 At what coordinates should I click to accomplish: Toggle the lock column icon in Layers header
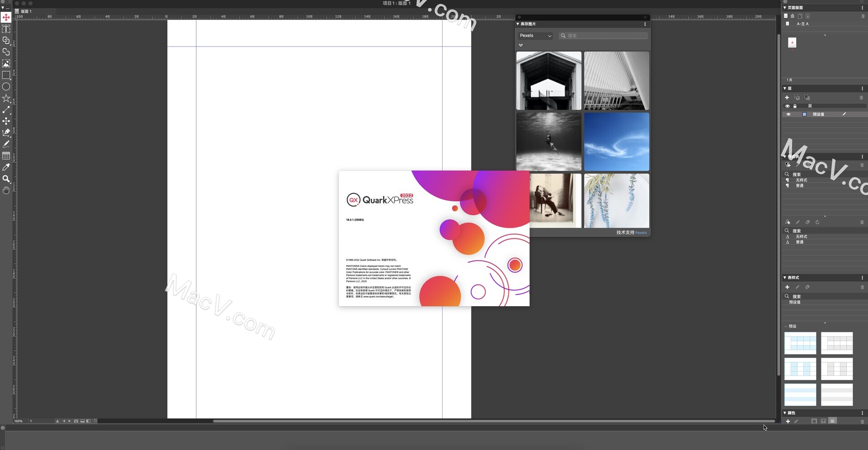[795, 106]
